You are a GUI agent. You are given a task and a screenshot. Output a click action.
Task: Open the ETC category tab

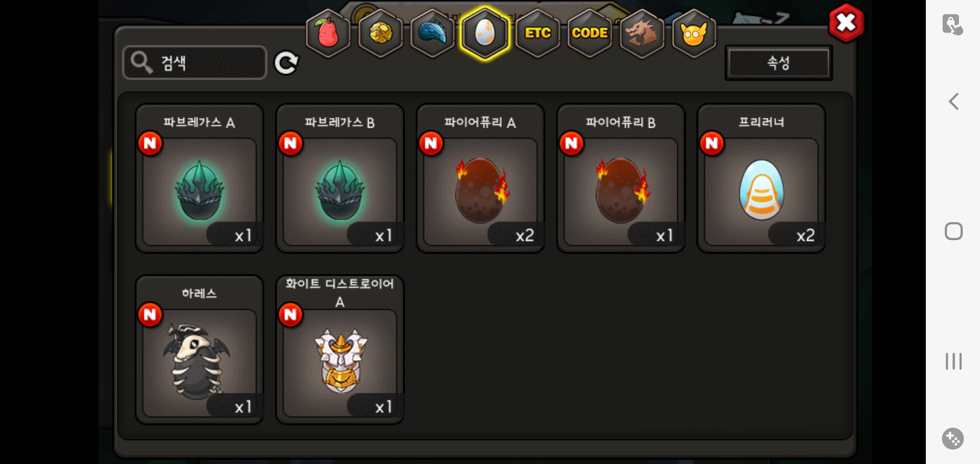click(537, 34)
